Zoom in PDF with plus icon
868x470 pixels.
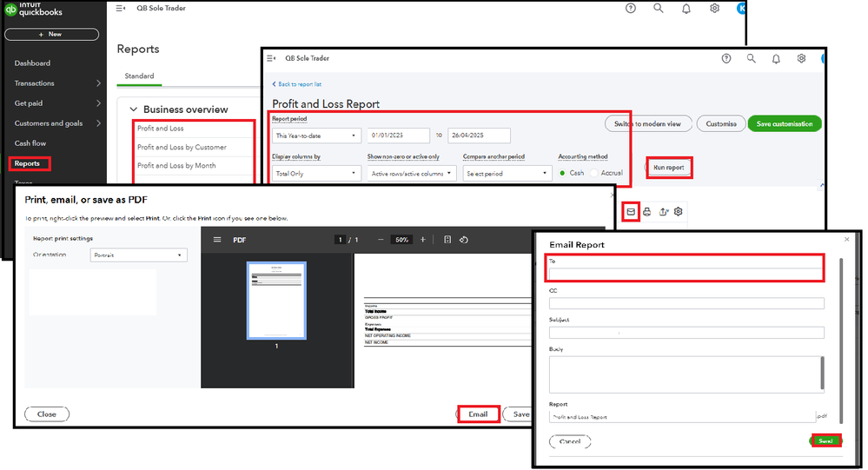tap(422, 240)
